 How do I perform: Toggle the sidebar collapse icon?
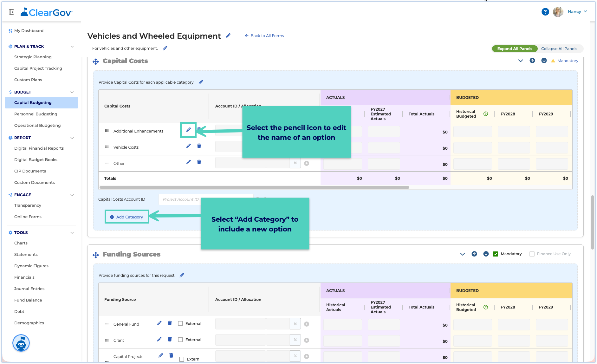pyautogui.click(x=12, y=12)
